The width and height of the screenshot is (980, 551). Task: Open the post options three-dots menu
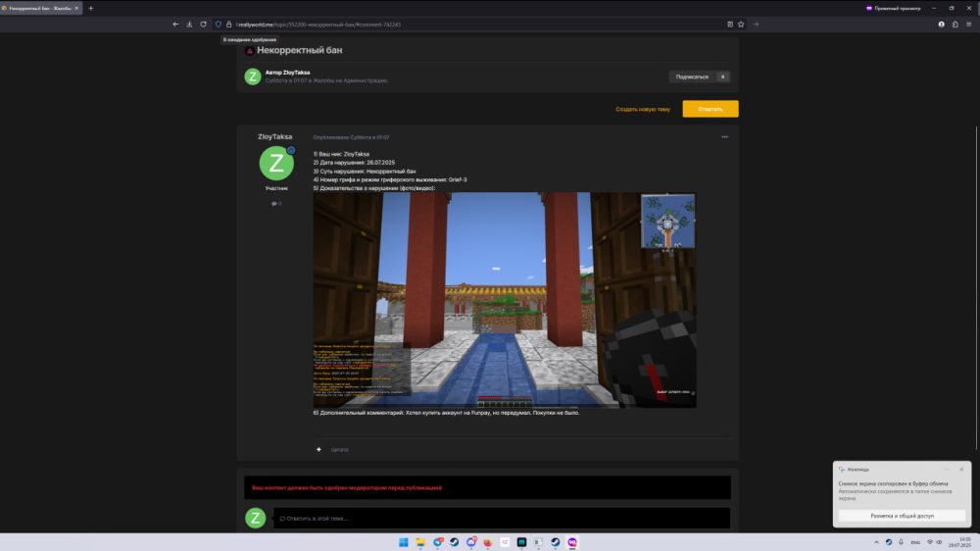[x=724, y=137]
